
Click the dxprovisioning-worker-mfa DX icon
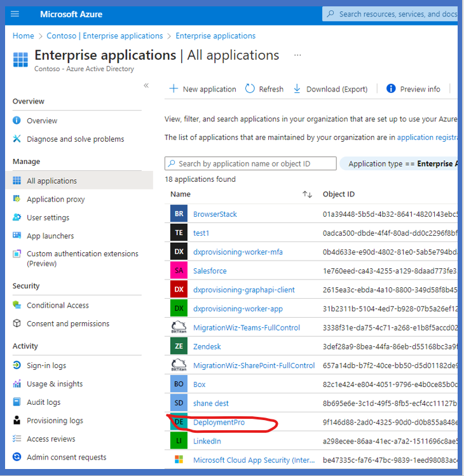click(179, 252)
